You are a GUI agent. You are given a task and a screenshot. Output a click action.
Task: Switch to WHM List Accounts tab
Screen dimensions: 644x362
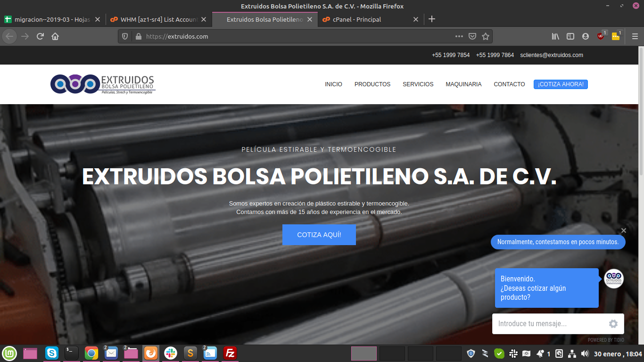[156, 19]
